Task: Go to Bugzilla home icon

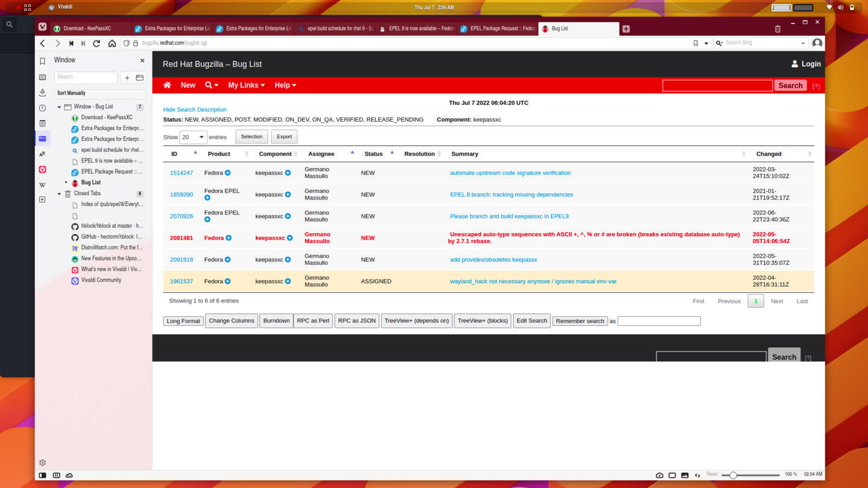Action: coord(167,85)
